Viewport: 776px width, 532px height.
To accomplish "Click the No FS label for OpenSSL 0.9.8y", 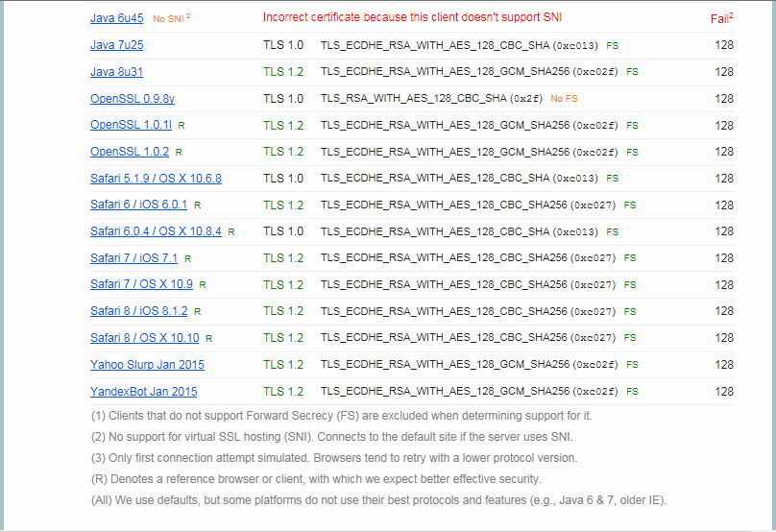I will click(564, 99).
